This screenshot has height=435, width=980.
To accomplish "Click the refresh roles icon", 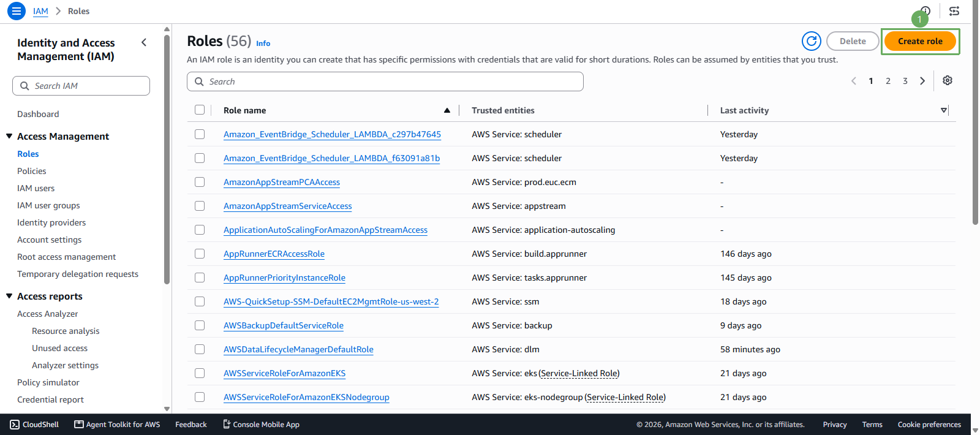I will click(812, 41).
